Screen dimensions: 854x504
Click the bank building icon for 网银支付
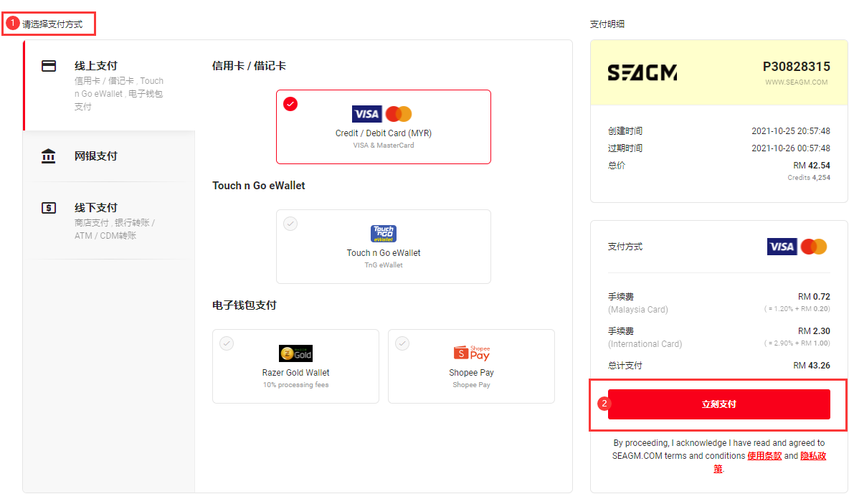49,156
